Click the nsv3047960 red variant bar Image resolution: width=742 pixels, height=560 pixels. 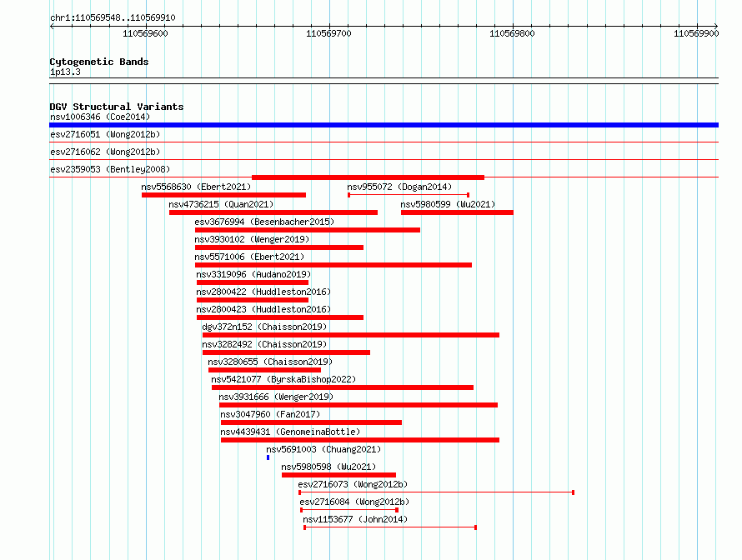[x=311, y=422]
